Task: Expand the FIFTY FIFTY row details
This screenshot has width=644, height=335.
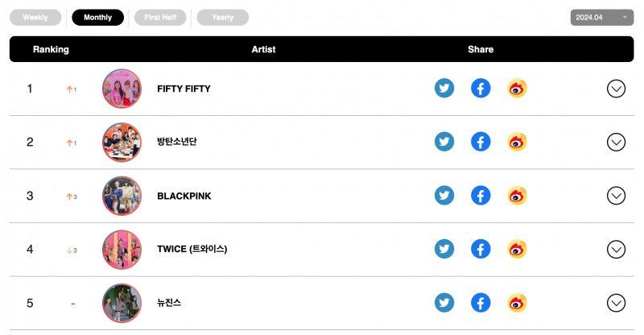Action: [x=616, y=89]
